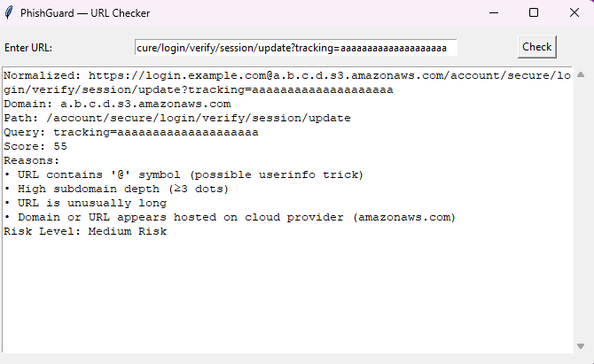The image size is (594, 364).
Task: Close the PhishGuard URL Checker window
Action: pyautogui.click(x=574, y=13)
